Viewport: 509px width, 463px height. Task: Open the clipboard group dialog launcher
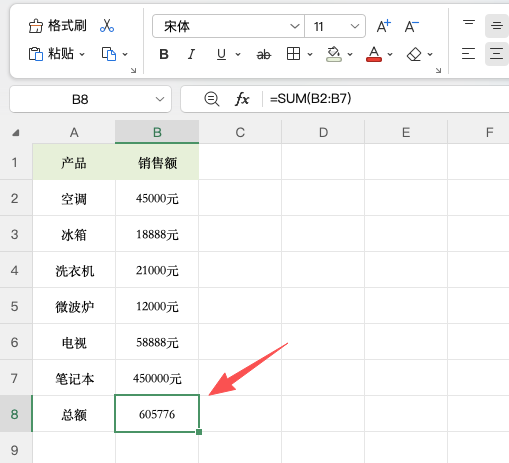(x=133, y=70)
